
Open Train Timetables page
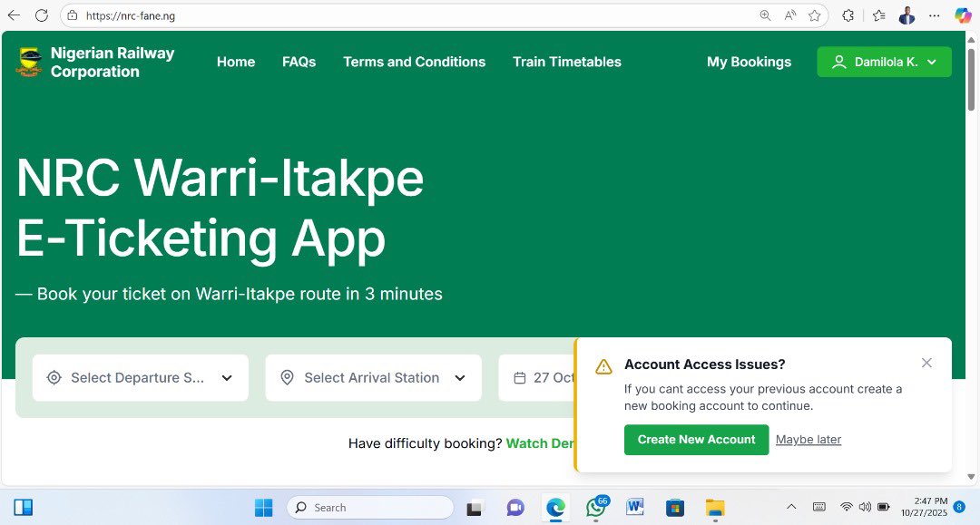[567, 62]
